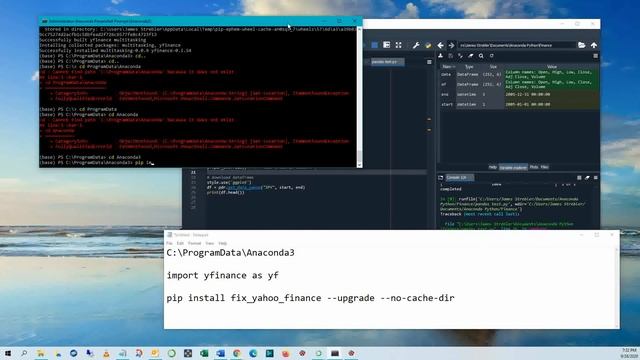Open Microsoft Edge from the taskbar
The image size is (640, 360).
click(253, 353)
